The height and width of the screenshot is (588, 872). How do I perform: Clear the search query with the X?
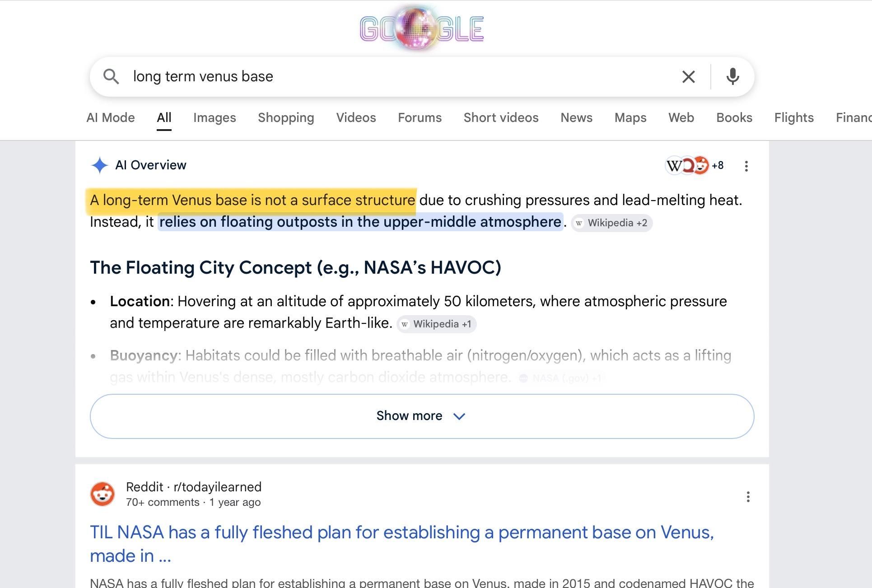point(688,77)
